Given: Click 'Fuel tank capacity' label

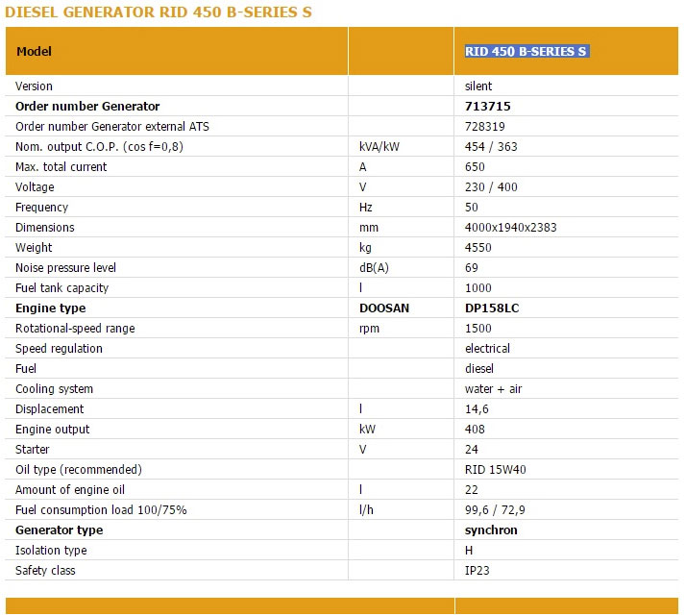Looking at the screenshot, I should 62,288.
